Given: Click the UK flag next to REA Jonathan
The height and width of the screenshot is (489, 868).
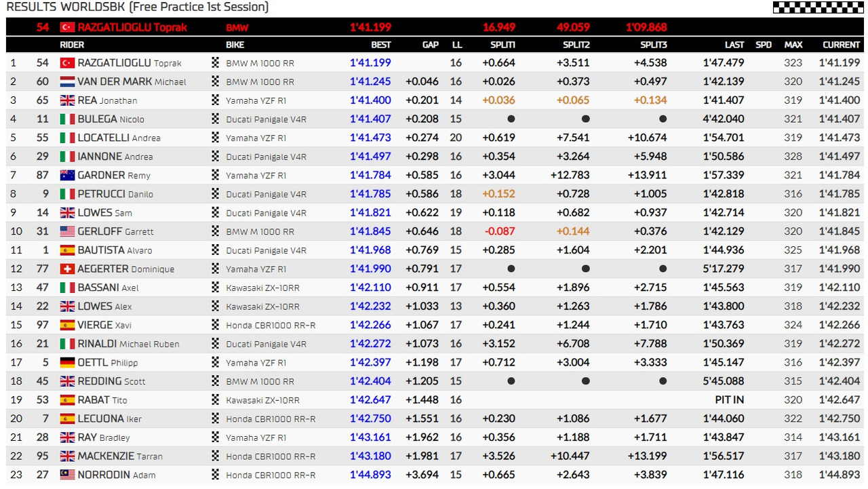Looking at the screenshot, I should 67,100.
